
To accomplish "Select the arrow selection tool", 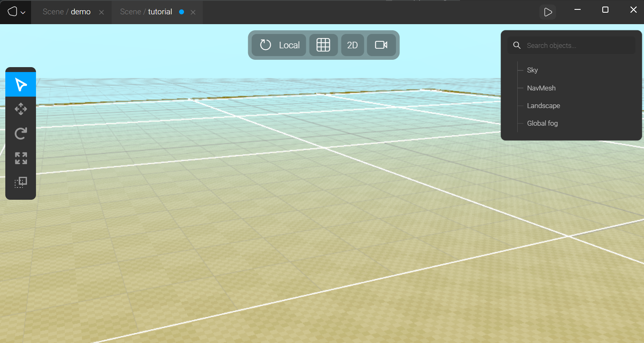I will pyautogui.click(x=21, y=84).
